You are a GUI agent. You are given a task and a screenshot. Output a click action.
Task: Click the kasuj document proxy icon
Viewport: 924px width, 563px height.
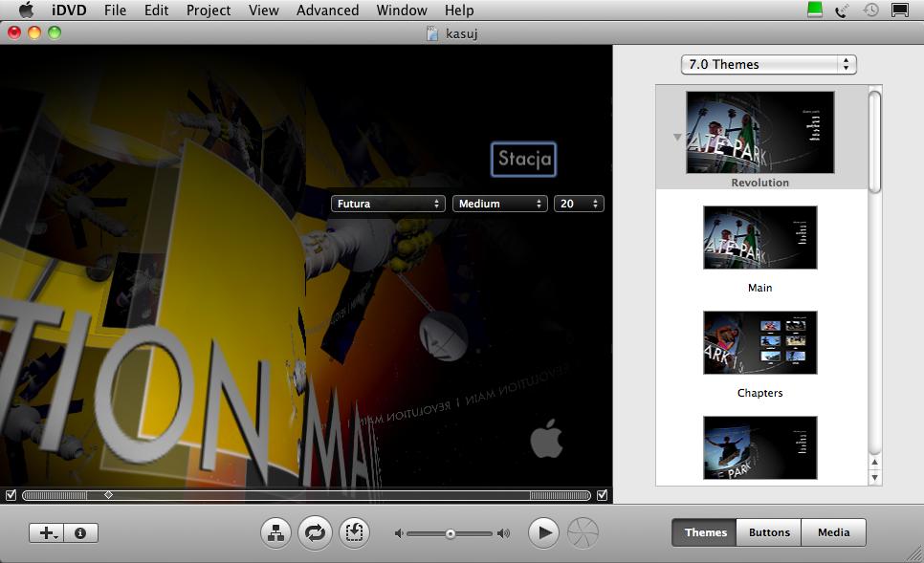[432, 33]
